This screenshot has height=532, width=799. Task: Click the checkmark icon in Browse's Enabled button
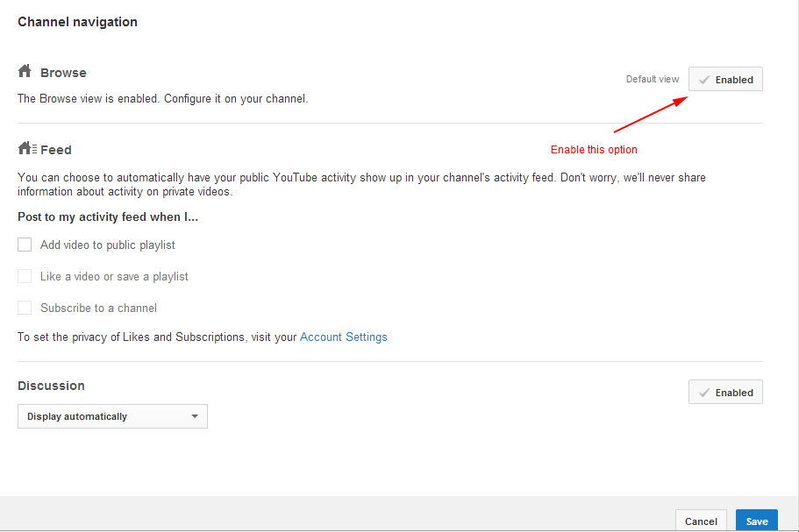point(703,80)
